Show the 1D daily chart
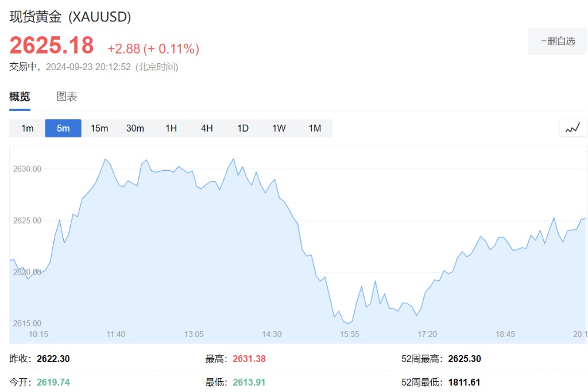This screenshot has height=392, width=588. point(243,128)
